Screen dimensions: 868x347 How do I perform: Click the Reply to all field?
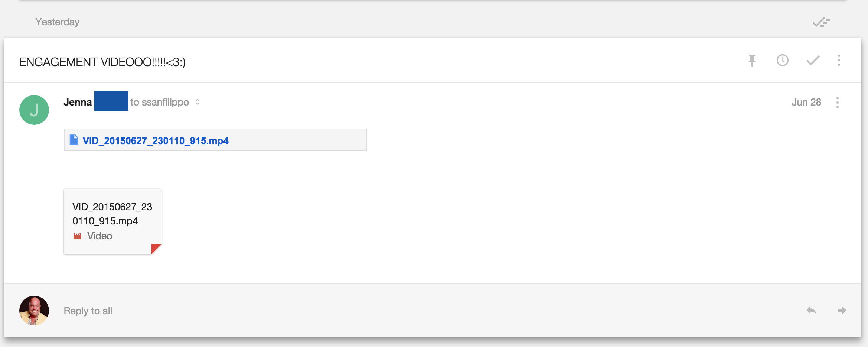[x=88, y=311]
